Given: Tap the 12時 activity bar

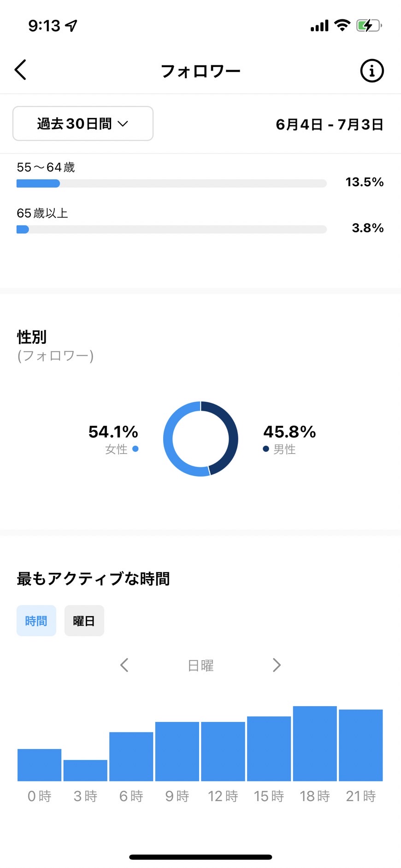Looking at the screenshot, I should tap(223, 751).
